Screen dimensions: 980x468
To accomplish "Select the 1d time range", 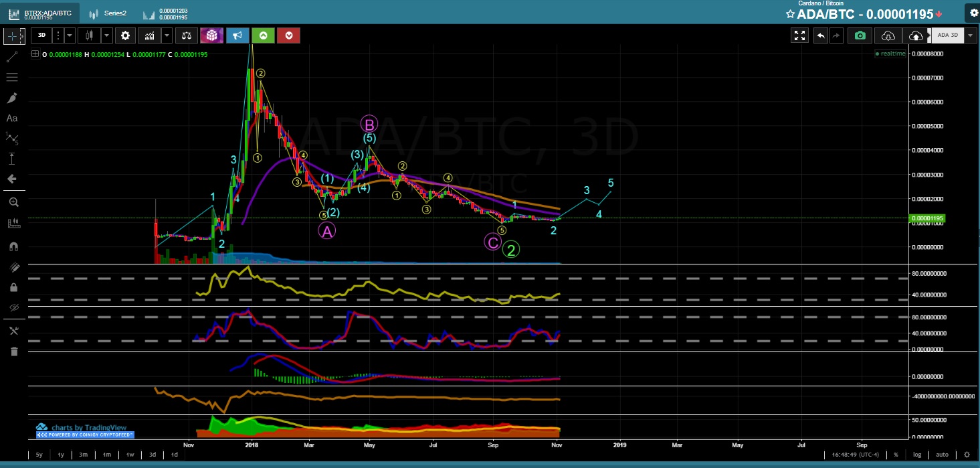I will [x=175, y=455].
